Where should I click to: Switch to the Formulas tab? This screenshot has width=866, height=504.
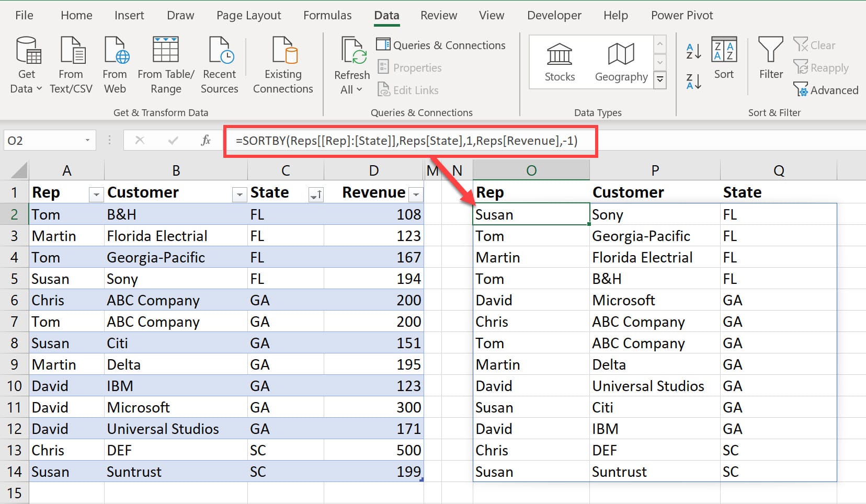point(327,15)
